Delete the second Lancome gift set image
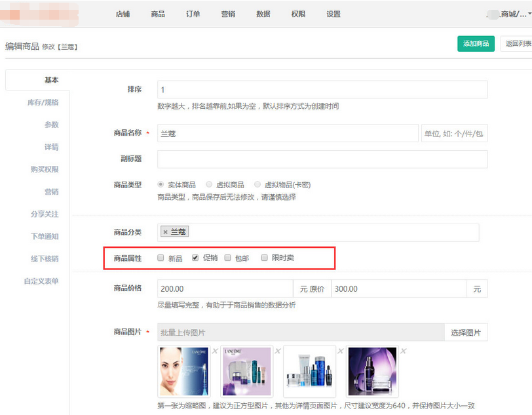Viewport: 532px width, 415px height. tap(278, 351)
